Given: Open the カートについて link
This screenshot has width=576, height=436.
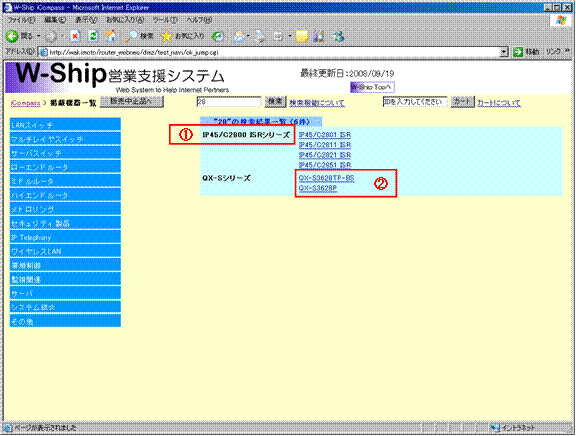Looking at the screenshot, I should (499, 103).
